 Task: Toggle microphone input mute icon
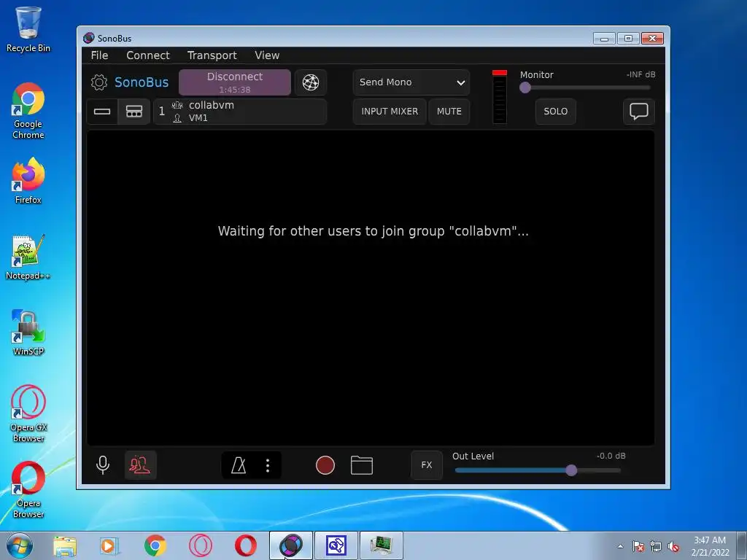(102, 464)
